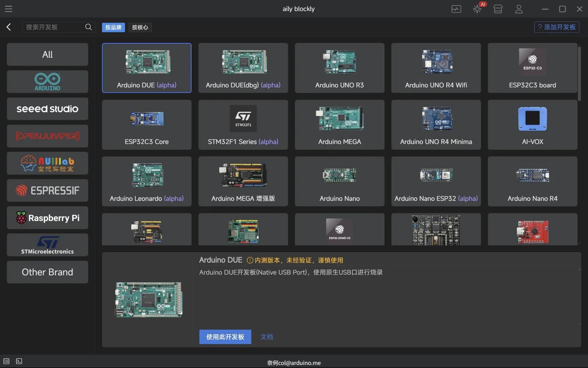Screen dimensions: 588x368
Task: Filter boards by Raspberry Pi brand
Action: (x=47, y=218)
